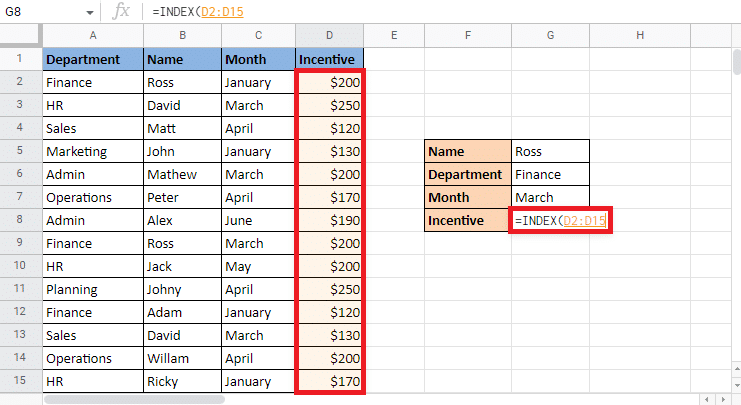This screenshot has height=405, width=741.
Task: Select cell G5 containing Ross
Action: (x=550, y=151)
